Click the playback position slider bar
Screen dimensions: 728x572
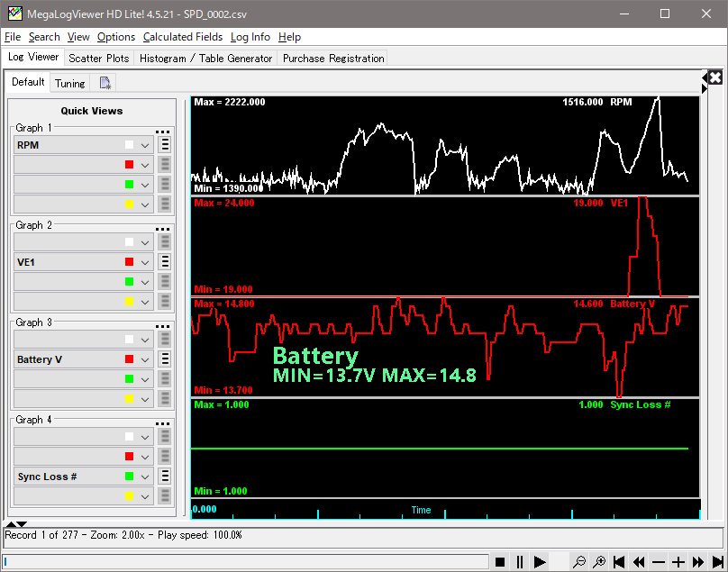click(x=245, y=562)
